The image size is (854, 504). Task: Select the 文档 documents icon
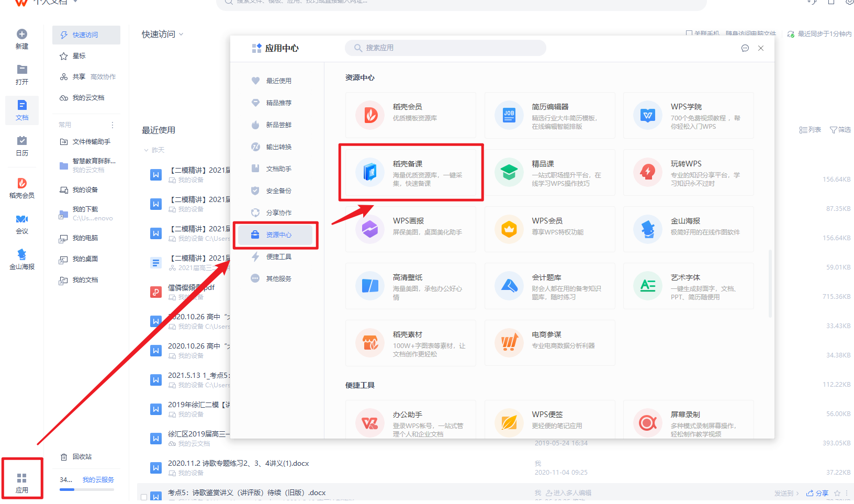tap(22, 105)
